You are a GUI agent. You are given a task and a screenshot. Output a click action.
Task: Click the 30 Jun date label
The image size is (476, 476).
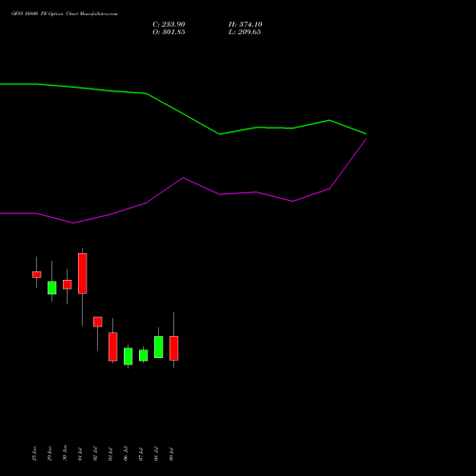pos(65,453)
